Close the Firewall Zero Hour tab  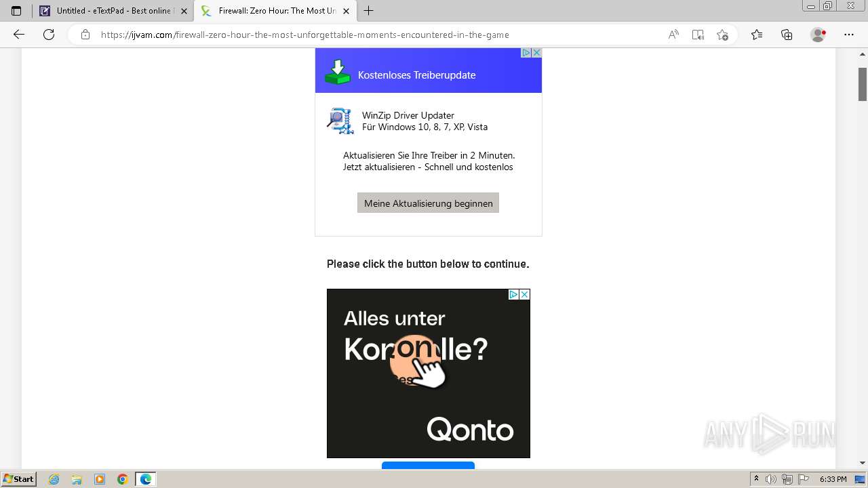click(x=346, y=11)
